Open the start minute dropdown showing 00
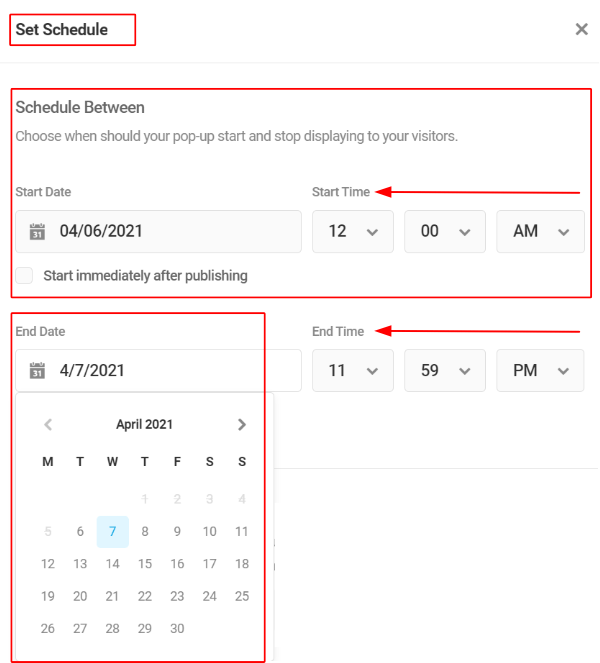The height and width of the screenshot is (663, 600). (445, 231)
